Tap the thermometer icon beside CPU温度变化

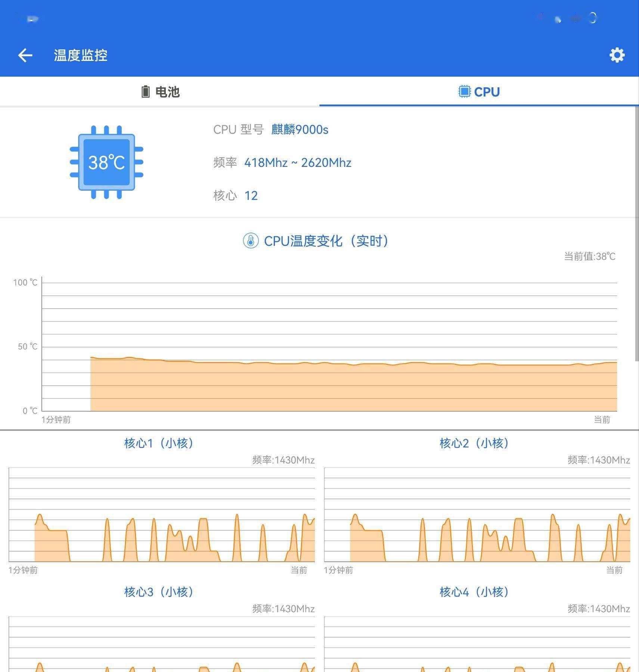coord(251,241)
